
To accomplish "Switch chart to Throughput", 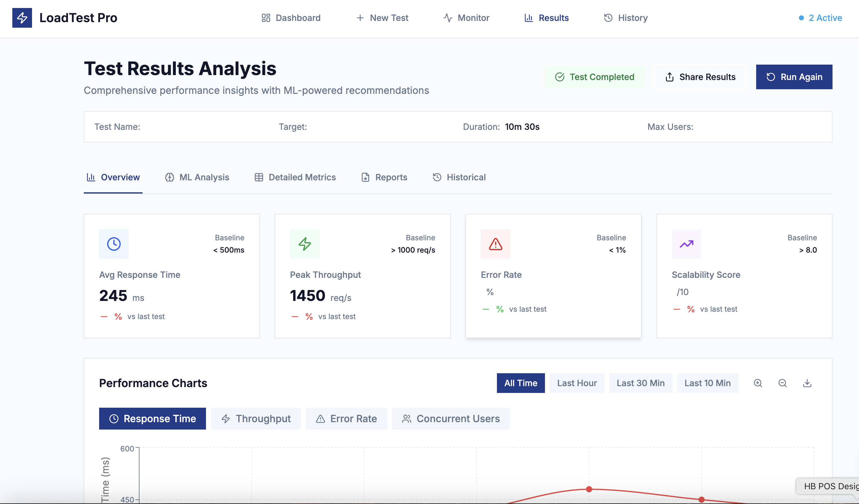I will (x=256, y=418).
